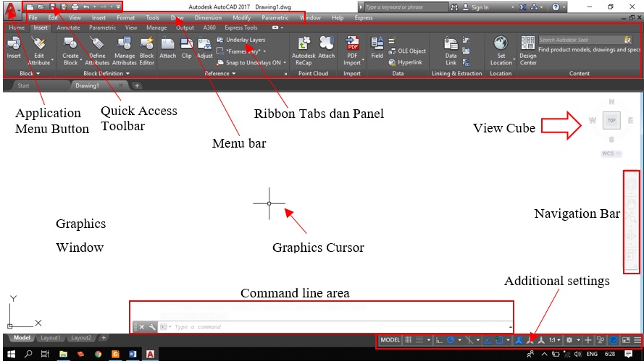Toggle snap mode in status bar

(x=419, y=340)
